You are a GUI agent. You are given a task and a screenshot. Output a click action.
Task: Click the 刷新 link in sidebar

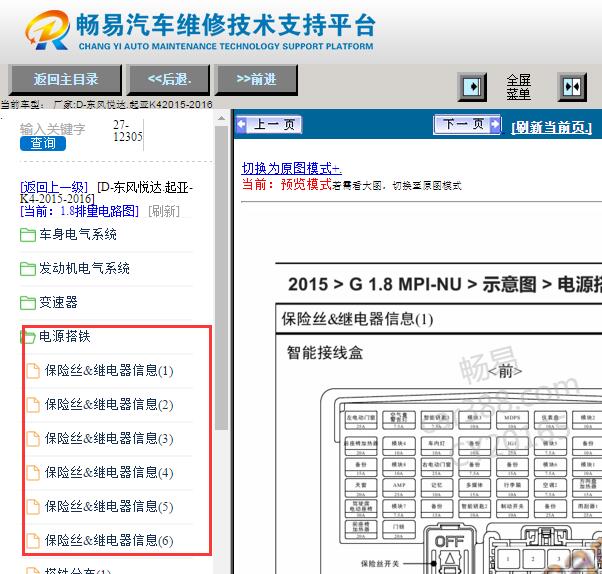pyautogui.click(x=164, y=211)
